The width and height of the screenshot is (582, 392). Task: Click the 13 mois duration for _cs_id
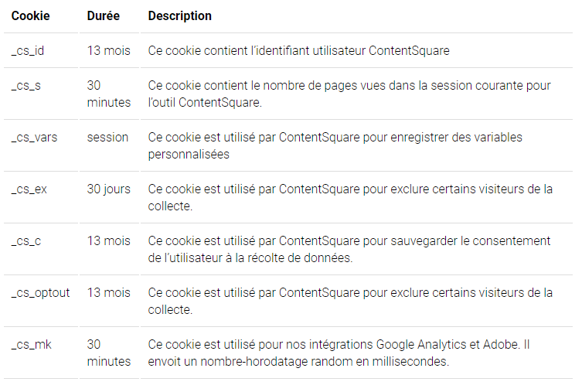point(109,51)
